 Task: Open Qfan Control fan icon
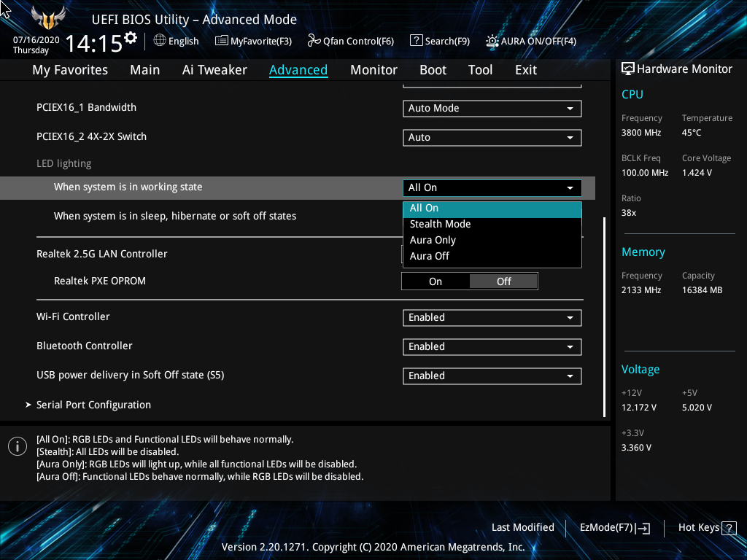click(x=314, y=41)
